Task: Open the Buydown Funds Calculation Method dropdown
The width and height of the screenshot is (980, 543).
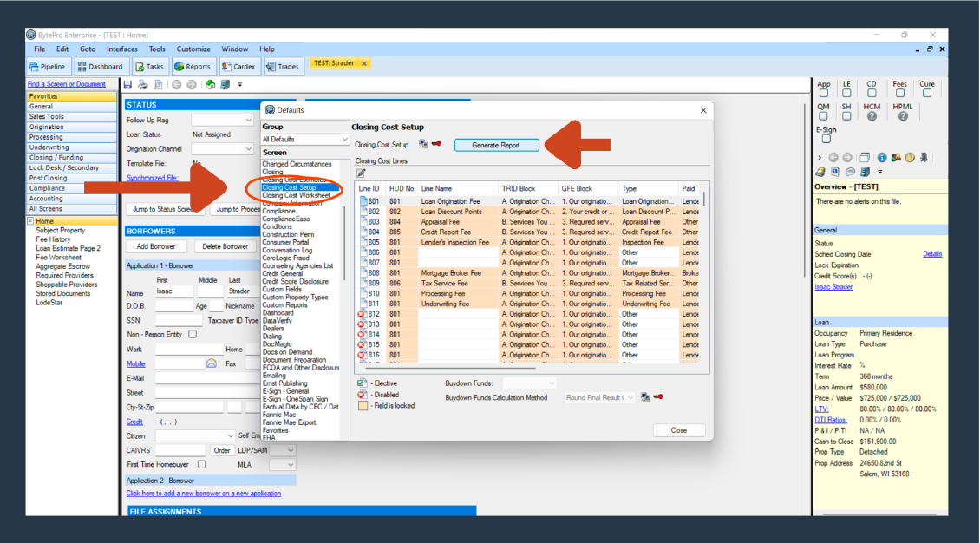Action: (599, 397)
